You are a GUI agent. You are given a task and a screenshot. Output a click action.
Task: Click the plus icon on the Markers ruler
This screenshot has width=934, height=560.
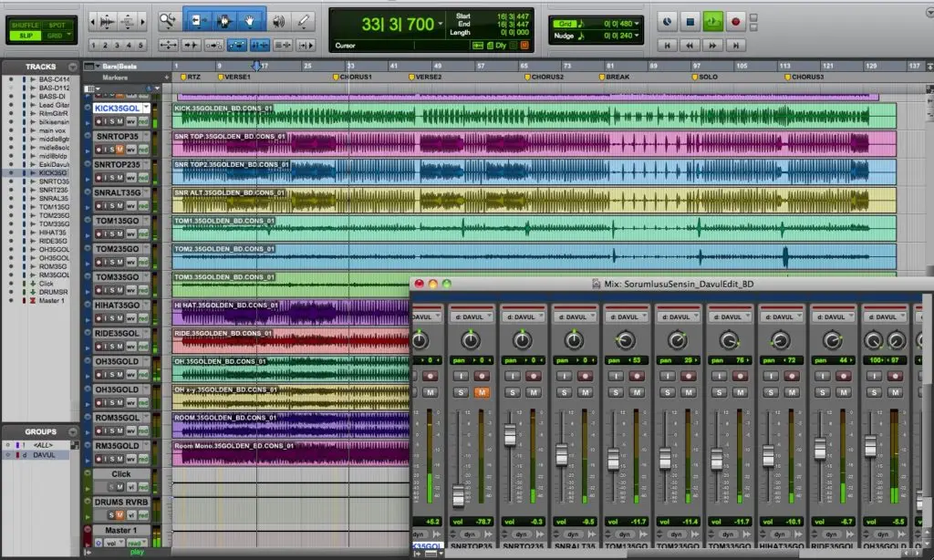click(x=166, y=77)
